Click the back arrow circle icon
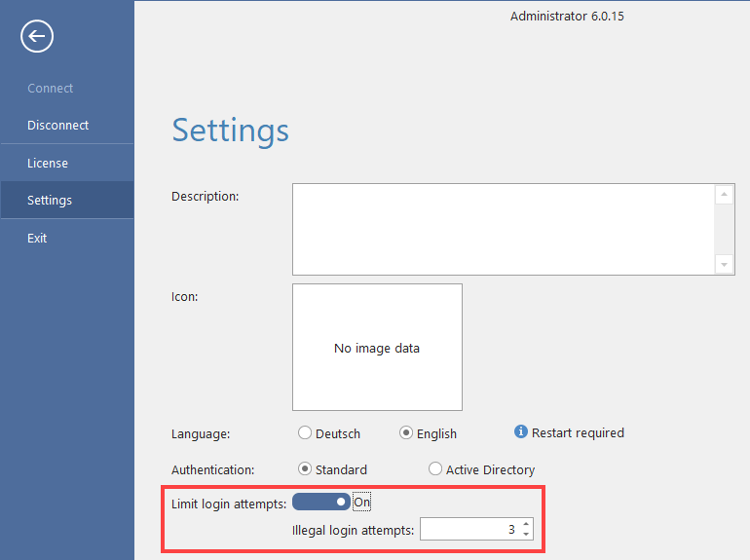Screen dimensions: 750x560 37,37
